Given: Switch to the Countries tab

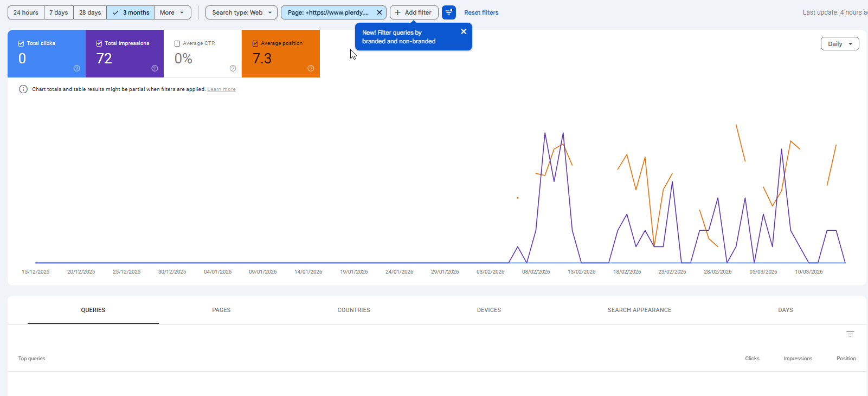Looking at the screenshot, I should 353,310.
